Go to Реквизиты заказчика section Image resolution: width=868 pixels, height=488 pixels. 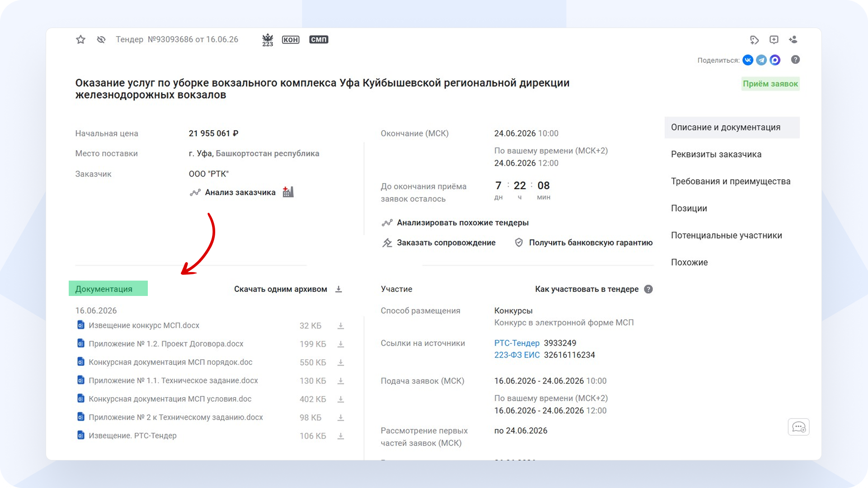(x=716, y=155)
